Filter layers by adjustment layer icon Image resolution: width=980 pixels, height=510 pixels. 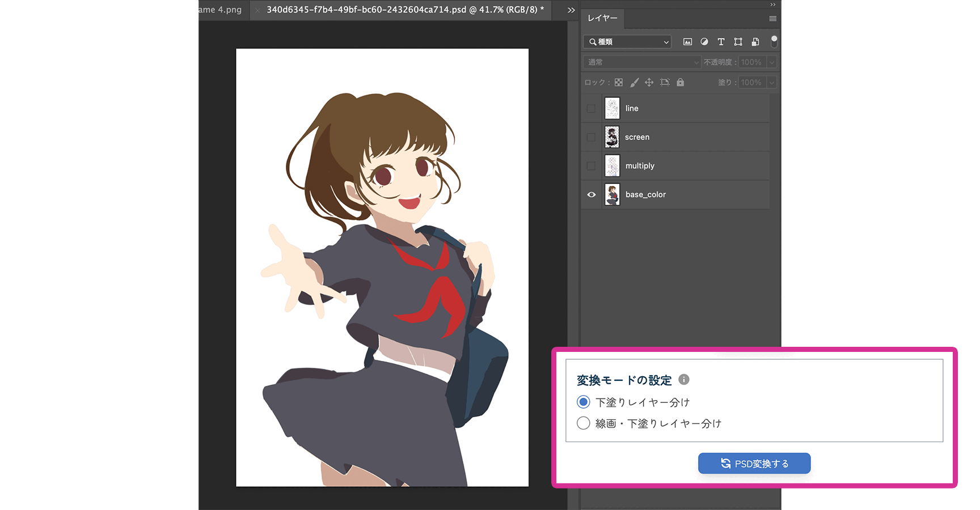[x=704, y=42]
